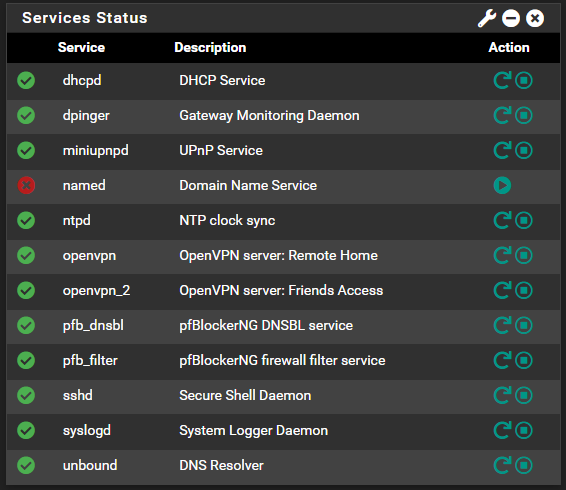Stop the dpinger gateway monitoring service
Viewport: 566px width, 490px height.
click(524, 115)
